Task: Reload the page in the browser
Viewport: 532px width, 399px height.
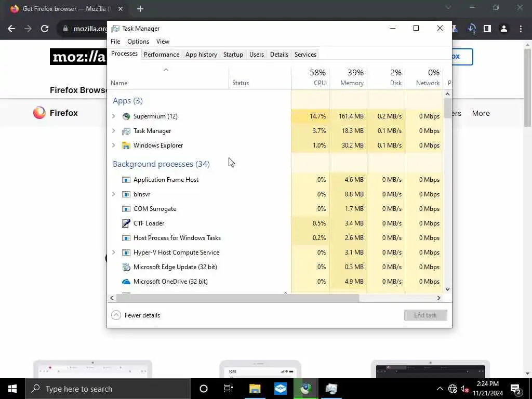Action: point(45,29)
